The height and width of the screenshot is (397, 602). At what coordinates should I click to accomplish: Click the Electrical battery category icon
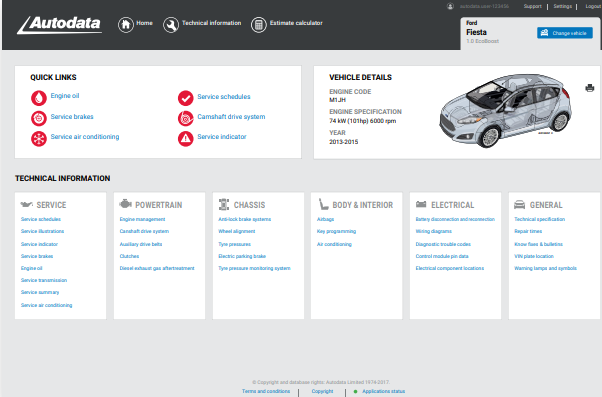pos(421,204)
